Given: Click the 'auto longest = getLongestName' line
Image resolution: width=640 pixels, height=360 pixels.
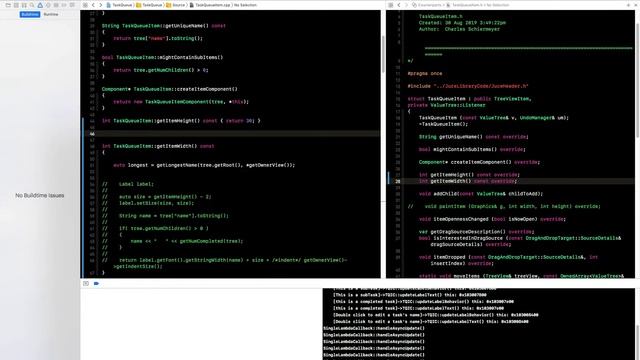Looking at the screenshot, I should click(x=204, y=165).
